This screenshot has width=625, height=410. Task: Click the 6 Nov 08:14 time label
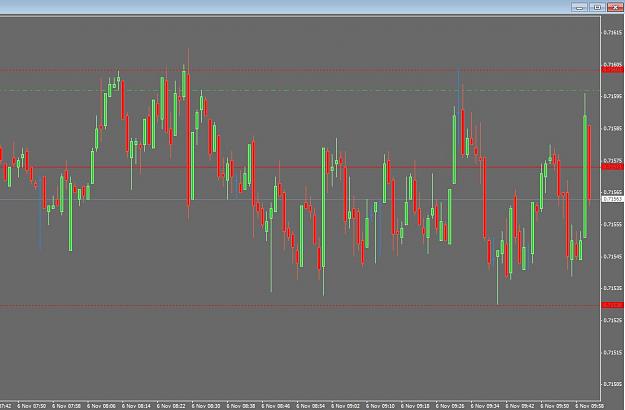[x=136, y=406]
